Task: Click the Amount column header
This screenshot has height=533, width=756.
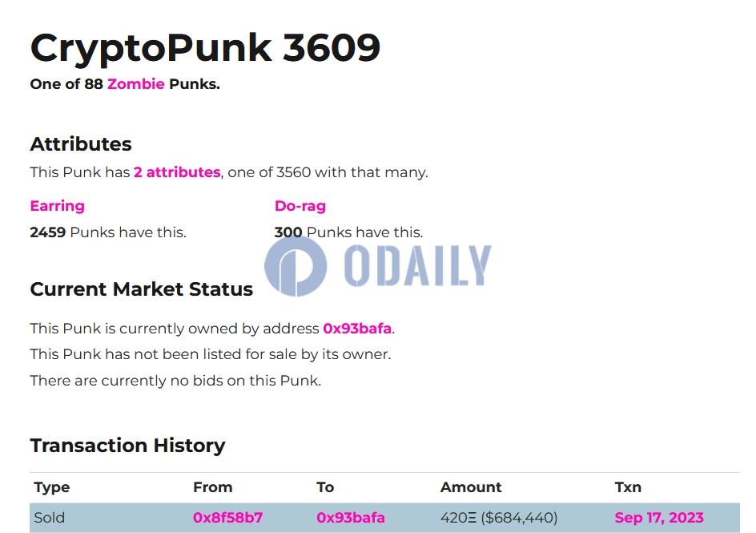Action: pos(471,487)
